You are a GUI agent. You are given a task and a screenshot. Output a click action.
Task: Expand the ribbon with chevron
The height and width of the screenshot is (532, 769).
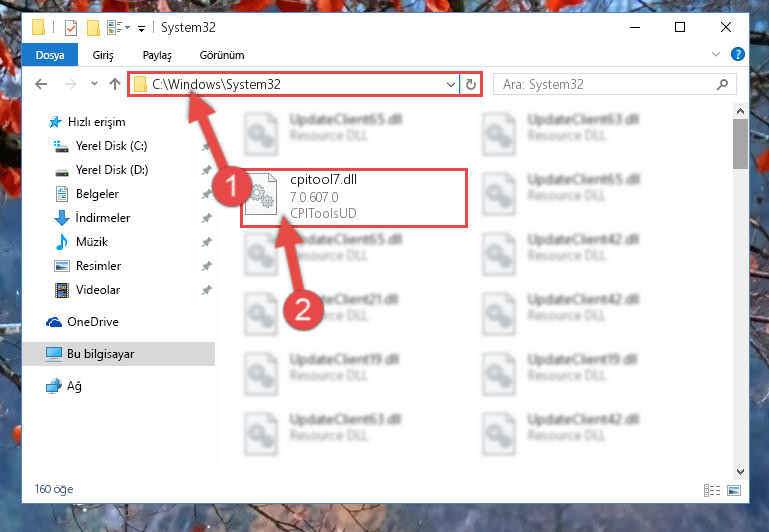716,54
